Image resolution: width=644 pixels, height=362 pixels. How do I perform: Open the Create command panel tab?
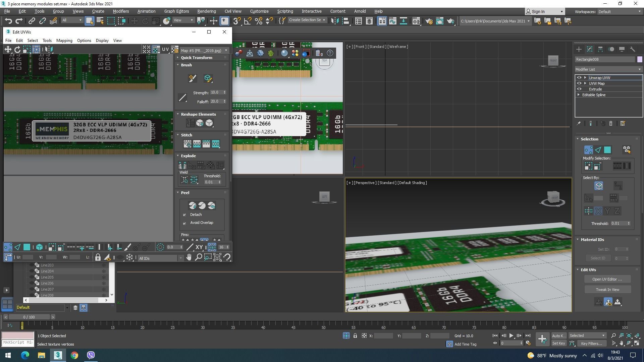(x=579, y=49)
